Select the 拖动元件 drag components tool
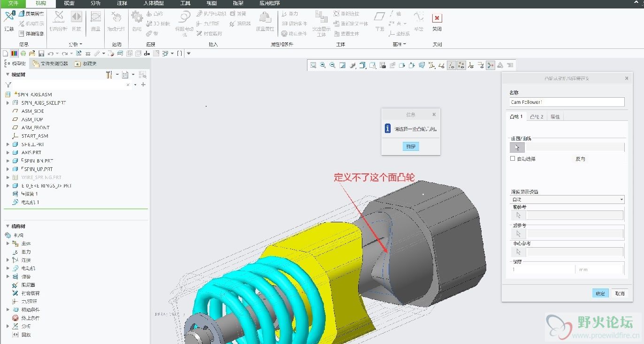 [116, 21]
